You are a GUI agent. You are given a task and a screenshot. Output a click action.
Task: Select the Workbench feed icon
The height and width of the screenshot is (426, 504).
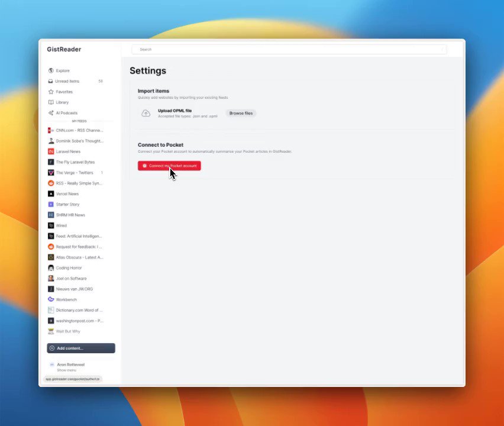(x=51, y=299)
